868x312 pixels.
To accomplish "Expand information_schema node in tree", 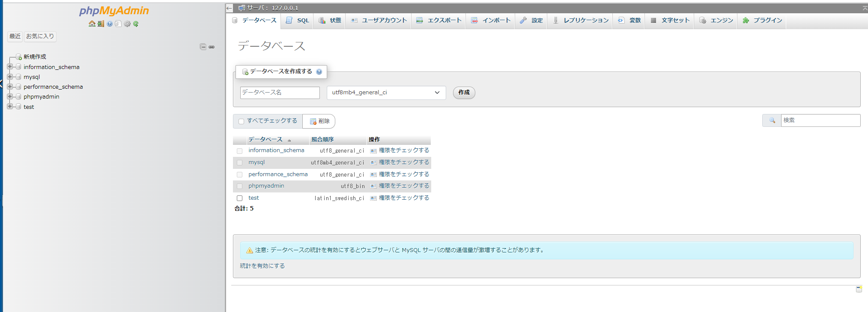I will 9,66.
